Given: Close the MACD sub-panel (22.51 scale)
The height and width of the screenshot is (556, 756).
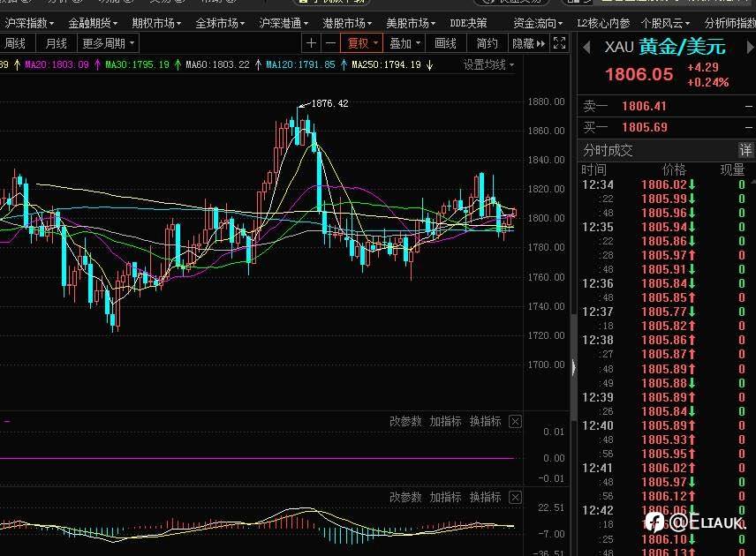Looking at the screenshot, I should (515, 497).
